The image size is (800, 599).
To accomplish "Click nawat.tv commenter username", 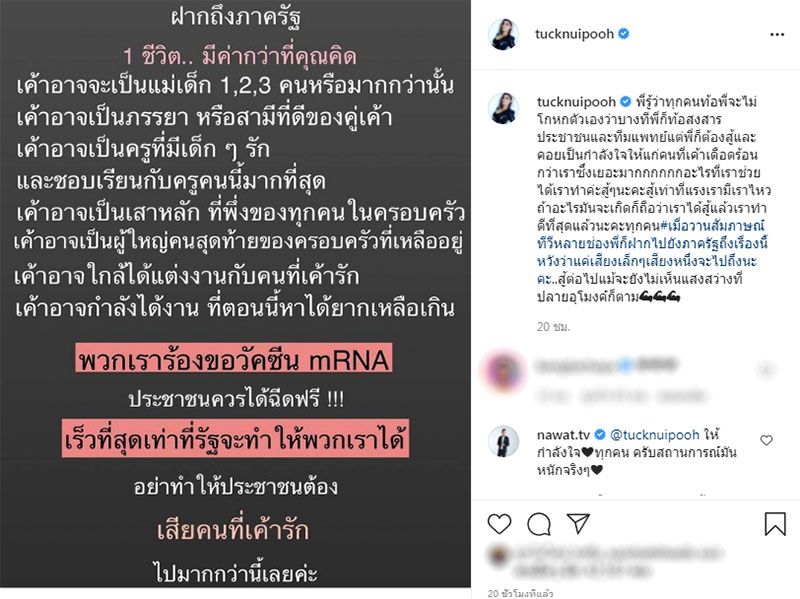I will tap(563, 435).
